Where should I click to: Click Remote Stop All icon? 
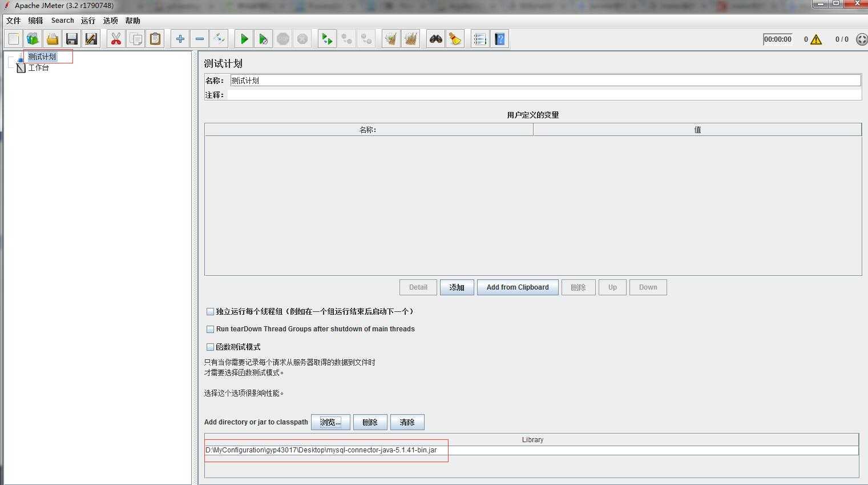pos(346,39)
